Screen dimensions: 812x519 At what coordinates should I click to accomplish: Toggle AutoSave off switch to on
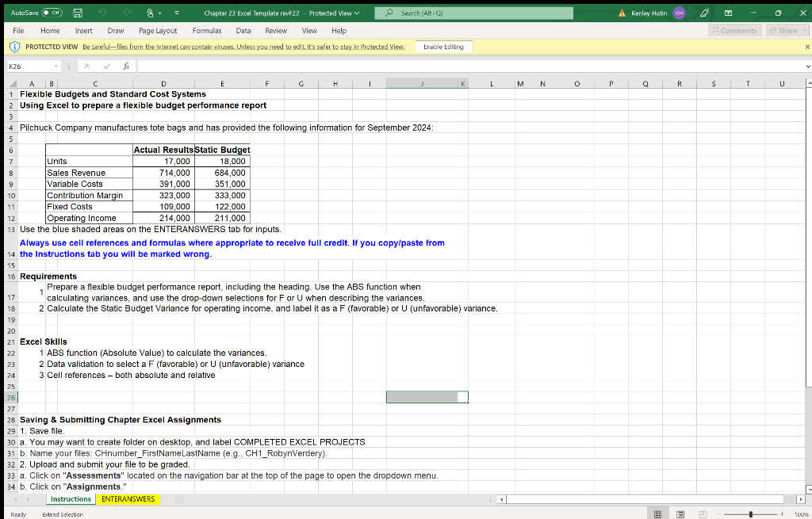tap(51, 12)
